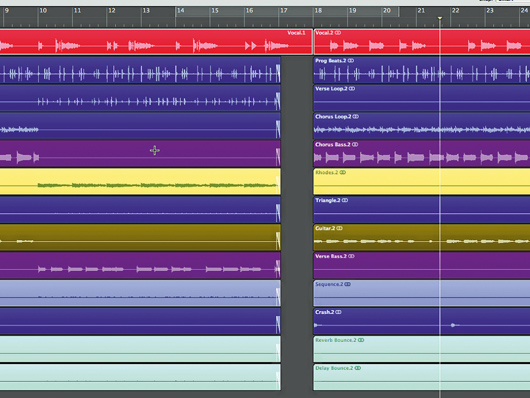Image resolution: width=530 pixels, height=398 pixels.
Task: Click the loop icon on Rhodes.2 region
Action: click(343, 172)
